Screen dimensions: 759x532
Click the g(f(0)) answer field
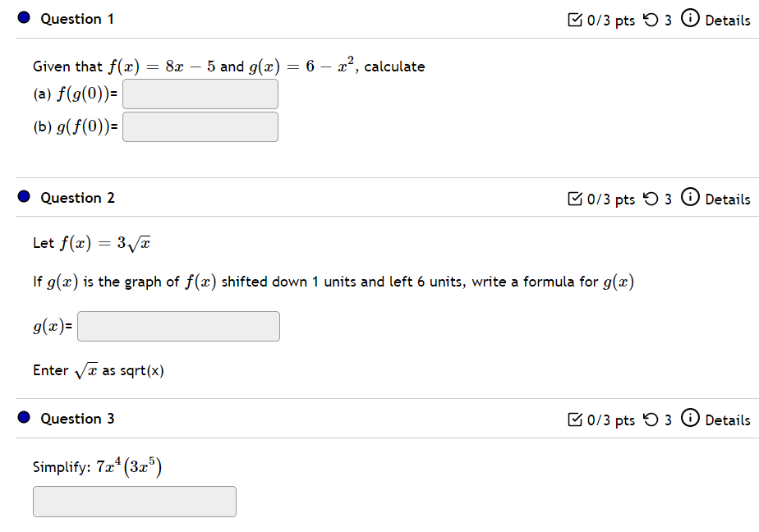pos(200,126)
